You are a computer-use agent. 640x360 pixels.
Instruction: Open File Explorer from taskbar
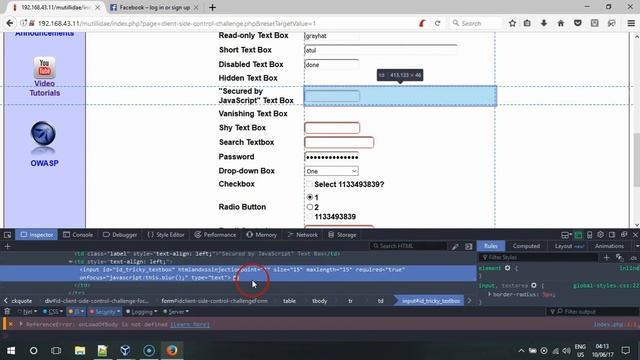coord(80,350)
